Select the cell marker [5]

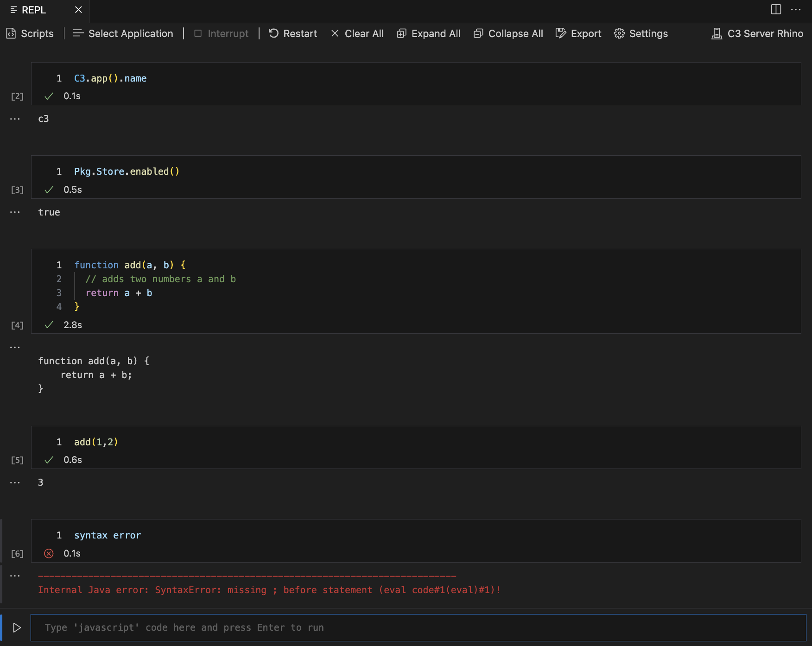tap(17, 460)
